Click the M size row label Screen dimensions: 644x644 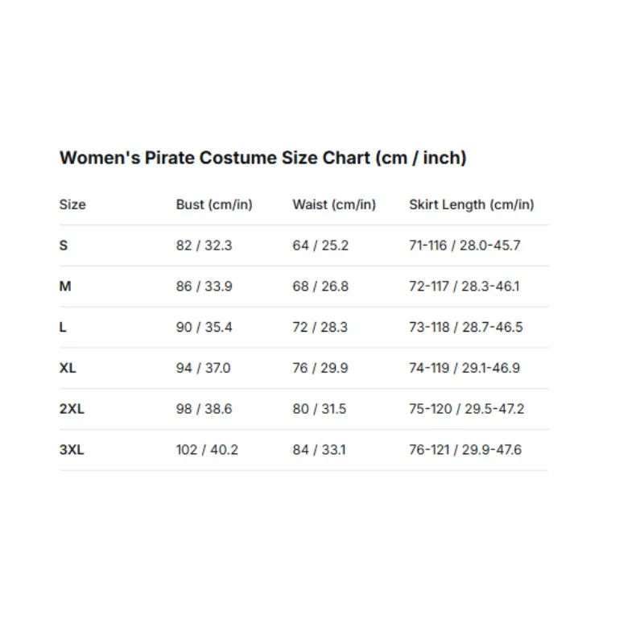click(x=65, y=286)
